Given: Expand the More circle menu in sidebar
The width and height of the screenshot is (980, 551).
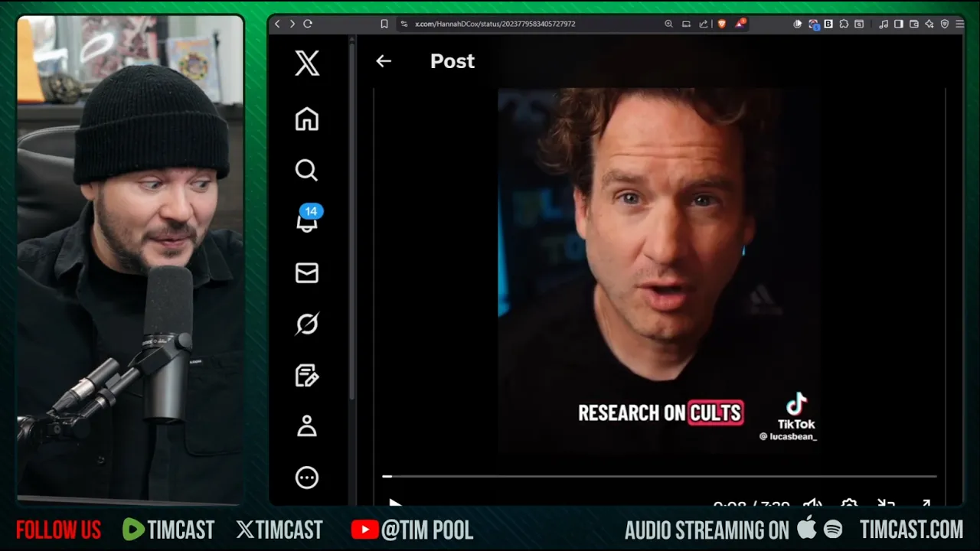Looking at the screenshot, I should (307, 478).
